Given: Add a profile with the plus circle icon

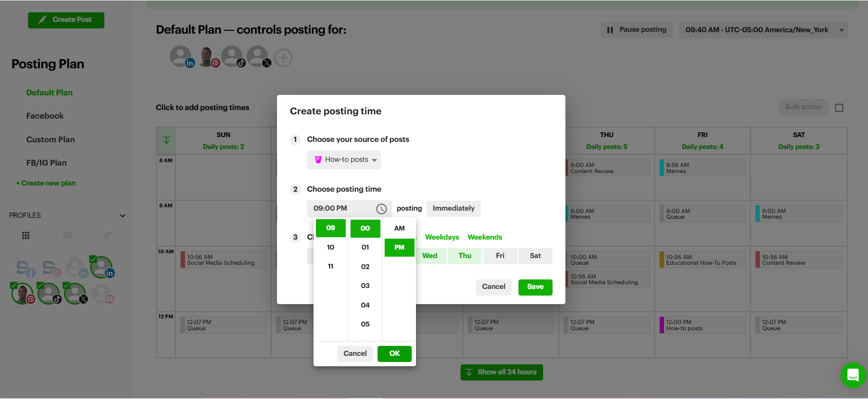Looking at the screenshot, I should click(283, 57).
